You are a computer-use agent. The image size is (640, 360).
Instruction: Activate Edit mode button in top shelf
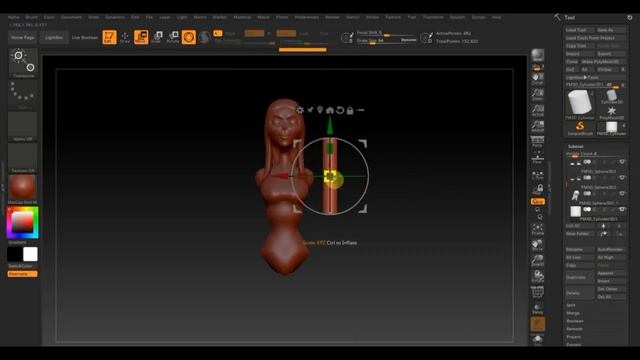109,37
